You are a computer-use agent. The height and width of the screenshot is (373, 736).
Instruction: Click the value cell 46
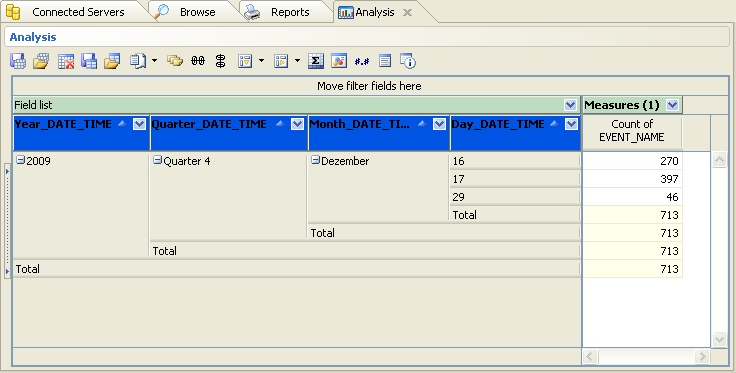coord(632,197)
